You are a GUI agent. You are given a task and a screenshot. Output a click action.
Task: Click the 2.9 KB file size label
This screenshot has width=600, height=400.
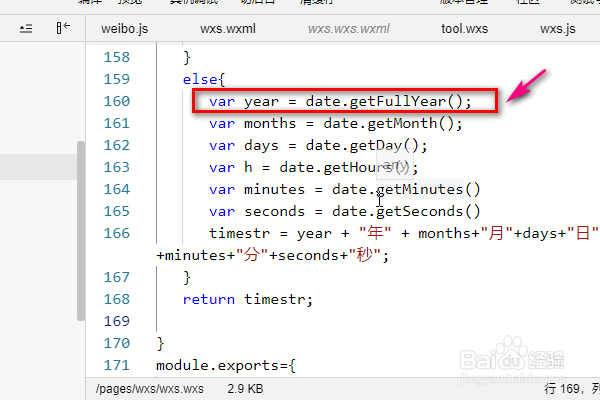pos(245,389)
